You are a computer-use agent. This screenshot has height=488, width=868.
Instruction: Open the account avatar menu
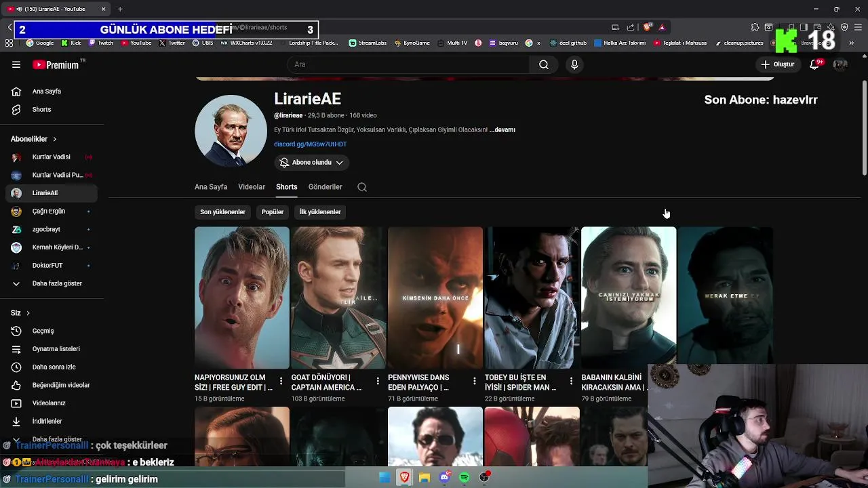coord(840,64)
